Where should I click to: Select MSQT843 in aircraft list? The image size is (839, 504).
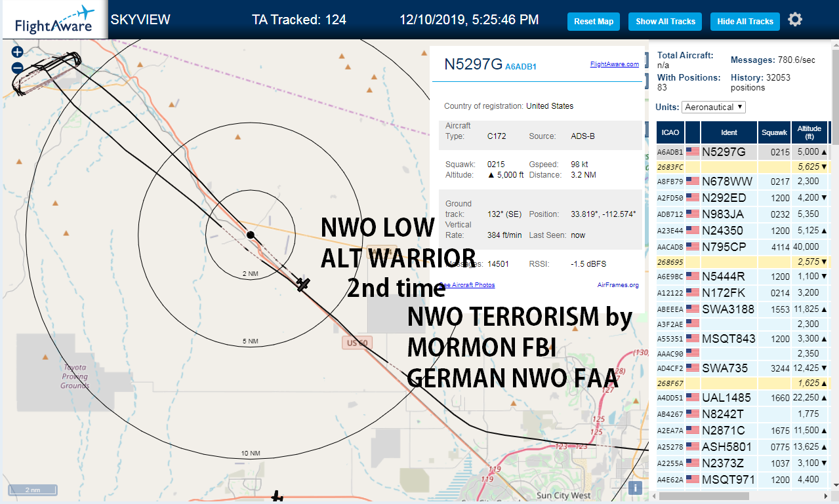click(x=729, y=339)
